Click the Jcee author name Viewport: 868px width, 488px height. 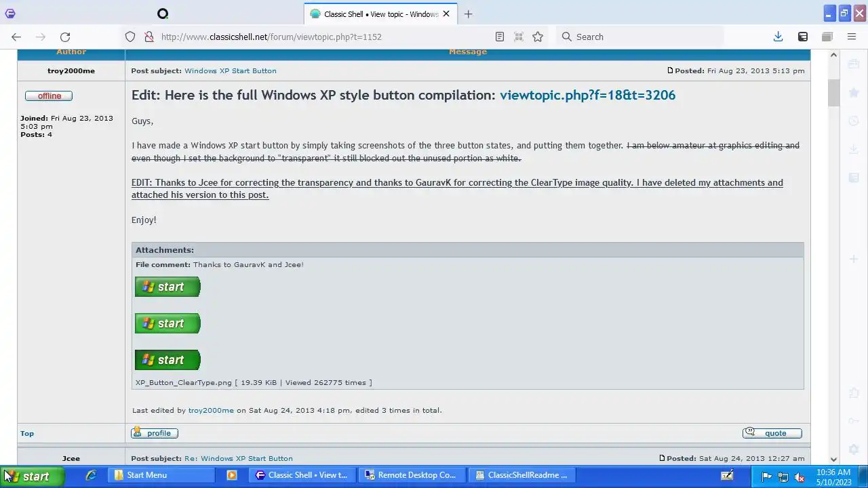[71, 458]
